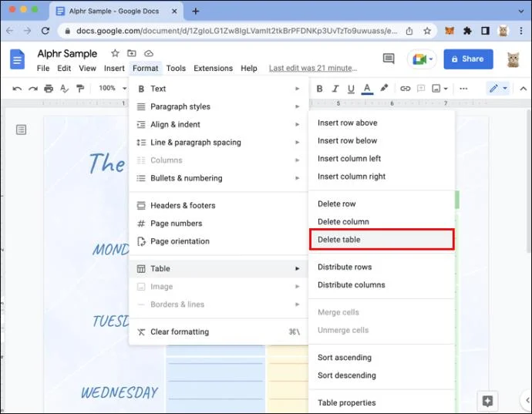This screenshot has width=532, height=414.
Task: Toggle Italic formatting
Action: tap(335, 89)
